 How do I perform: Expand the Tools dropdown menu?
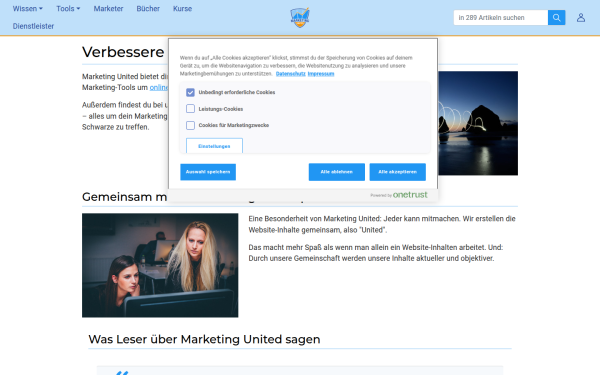pos(68,8)
